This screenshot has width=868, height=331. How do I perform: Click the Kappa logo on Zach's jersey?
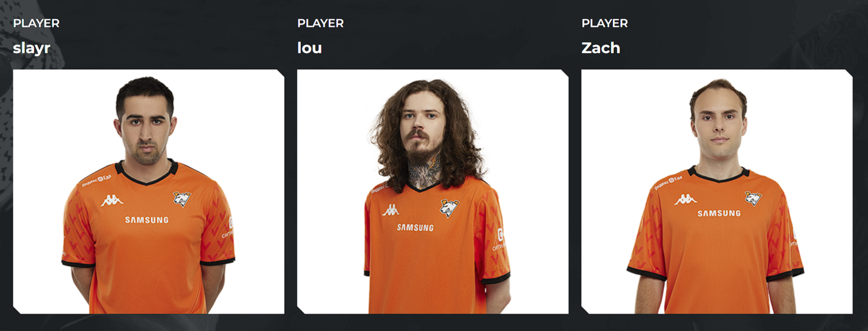[685, 199]
